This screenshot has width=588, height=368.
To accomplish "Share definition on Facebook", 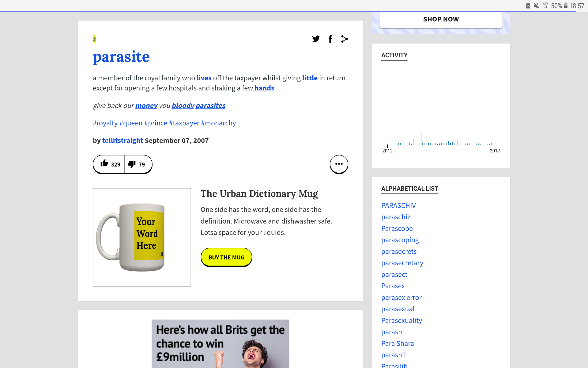I will tap(330, 39).
